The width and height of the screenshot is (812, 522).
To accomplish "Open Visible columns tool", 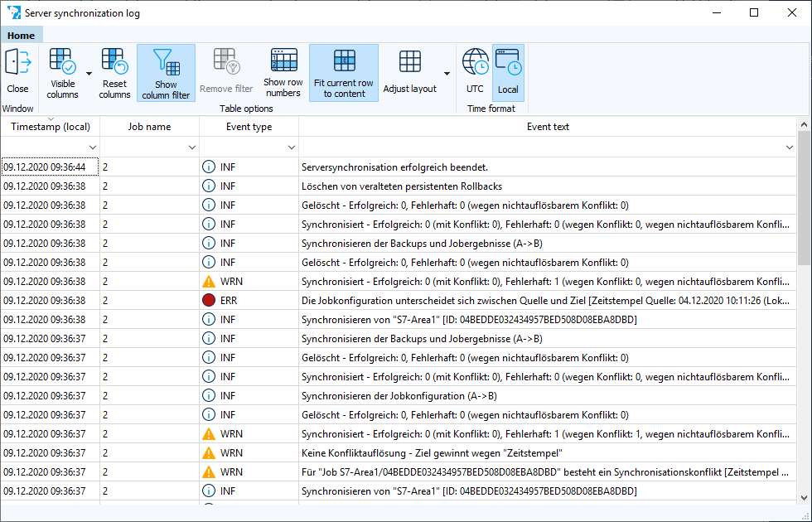I will 62,71.
